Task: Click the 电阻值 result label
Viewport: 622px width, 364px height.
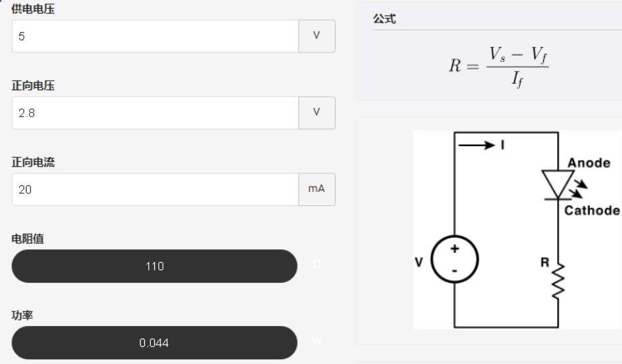Action: tap(27, 239)
